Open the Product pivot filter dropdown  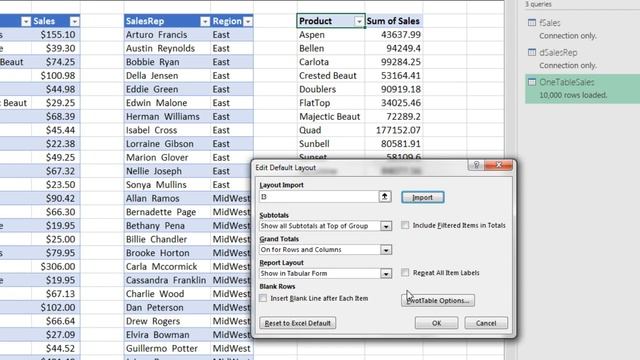click(359, 21)
